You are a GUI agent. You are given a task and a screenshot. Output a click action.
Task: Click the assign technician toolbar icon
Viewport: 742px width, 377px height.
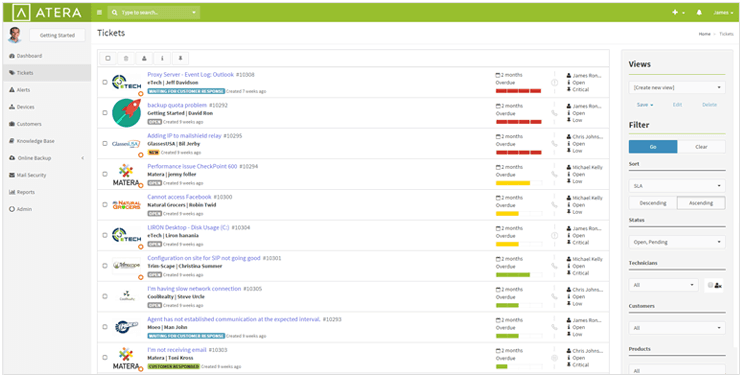coord(144,58)
